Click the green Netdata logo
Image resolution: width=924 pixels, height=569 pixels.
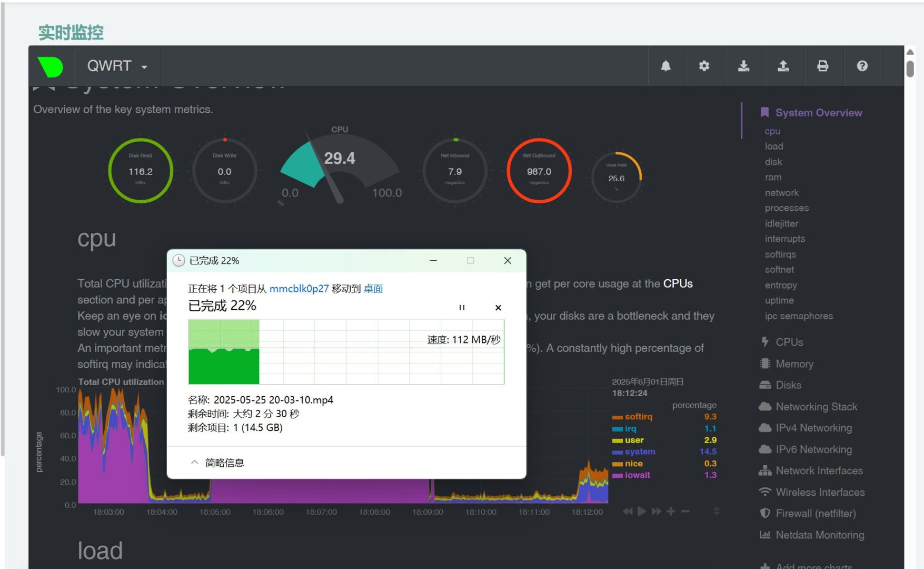click(51, 66)
